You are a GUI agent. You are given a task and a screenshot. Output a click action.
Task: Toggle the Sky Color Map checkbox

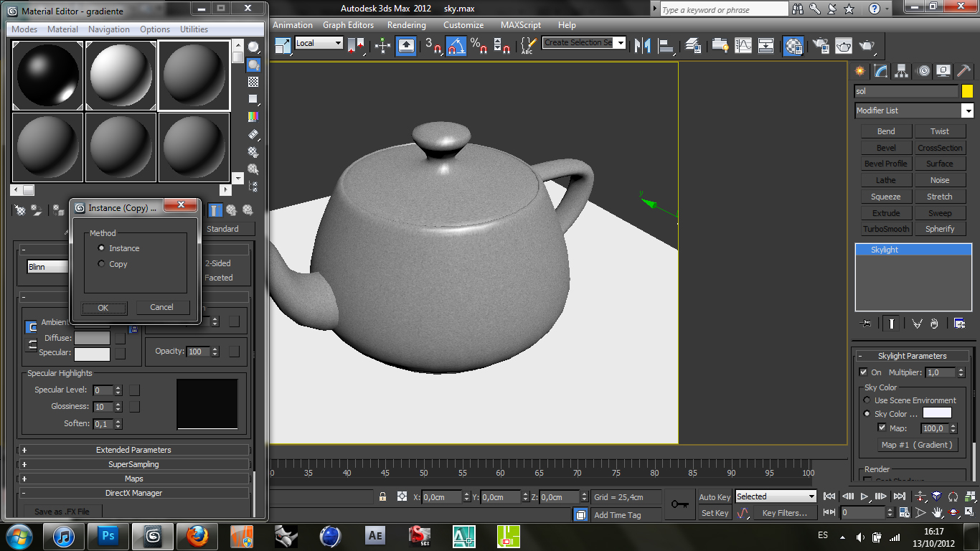coord(882,428)
